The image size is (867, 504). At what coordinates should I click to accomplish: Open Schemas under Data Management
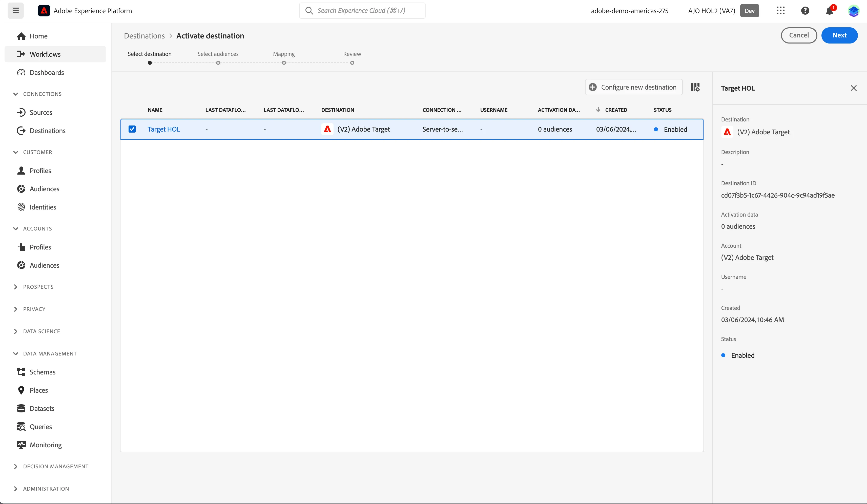(55, 372)
